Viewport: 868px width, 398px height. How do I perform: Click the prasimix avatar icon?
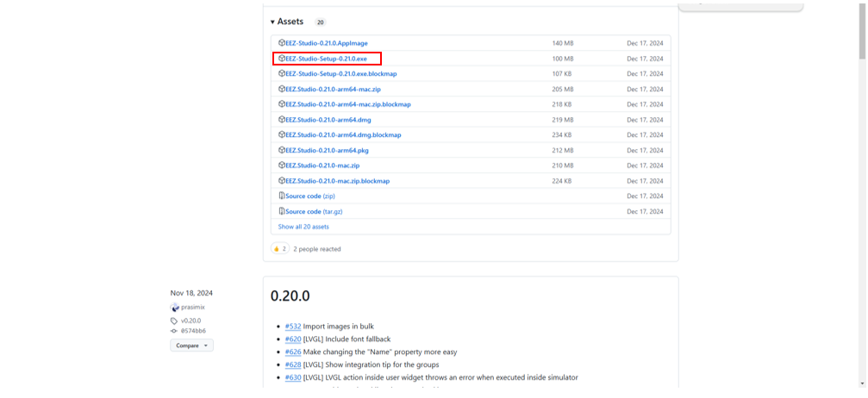[175, 308]
